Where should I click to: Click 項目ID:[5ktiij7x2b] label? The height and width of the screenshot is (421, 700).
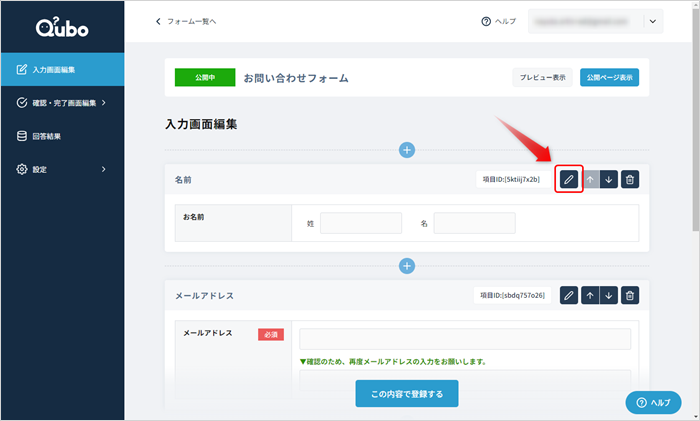pos(511,179)
